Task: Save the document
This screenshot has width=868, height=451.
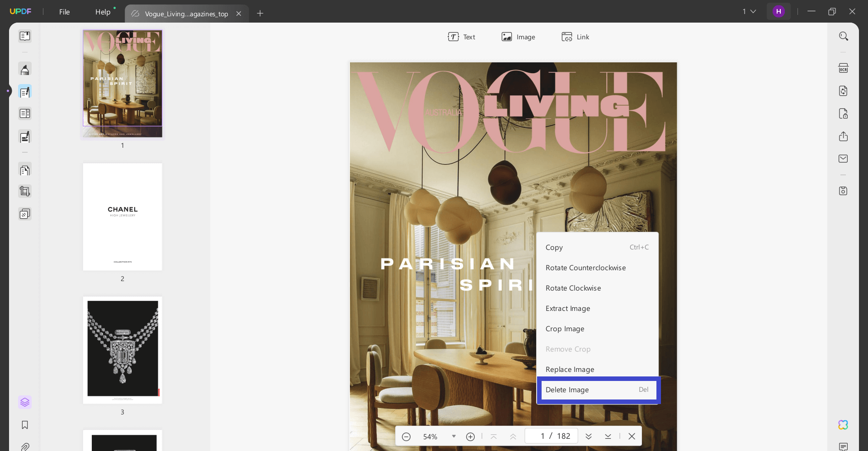Action: click(844, 191)
